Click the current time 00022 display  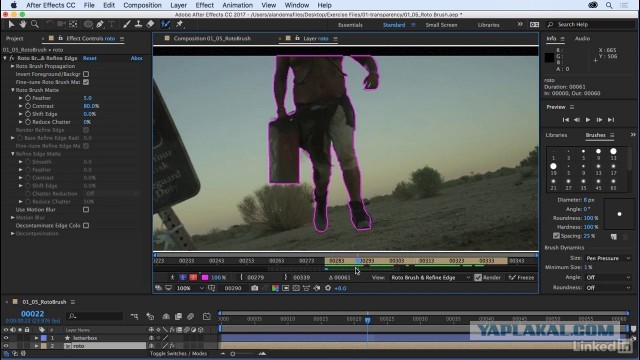(32, 314)
